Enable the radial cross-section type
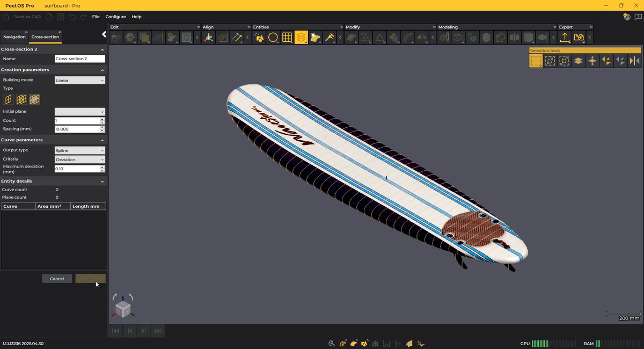 click(34, 99)
